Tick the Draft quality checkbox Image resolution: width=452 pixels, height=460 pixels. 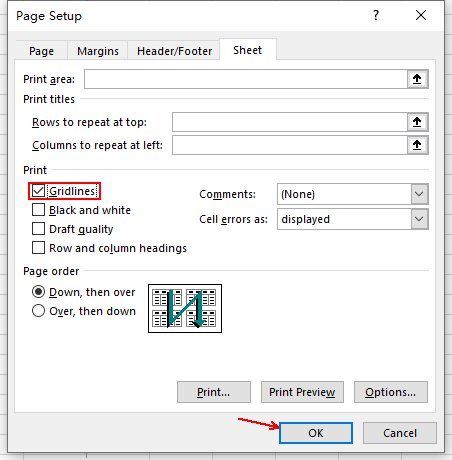[38, 229]
